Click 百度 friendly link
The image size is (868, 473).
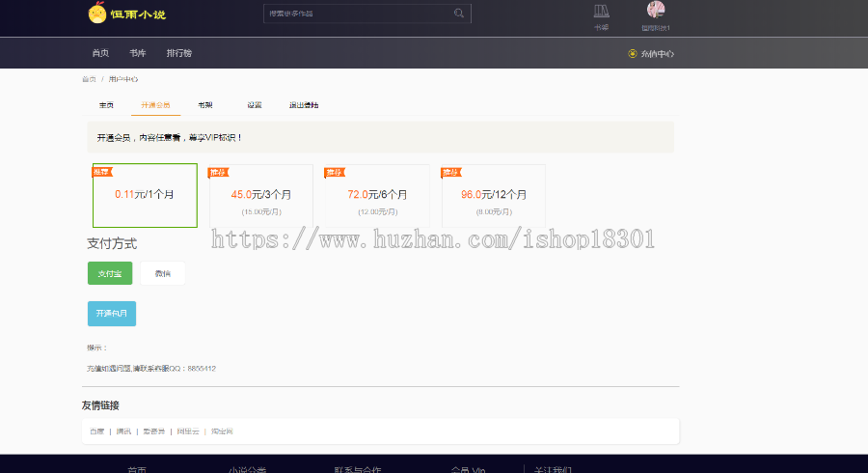pyautogui.click(x=96, y=431)
